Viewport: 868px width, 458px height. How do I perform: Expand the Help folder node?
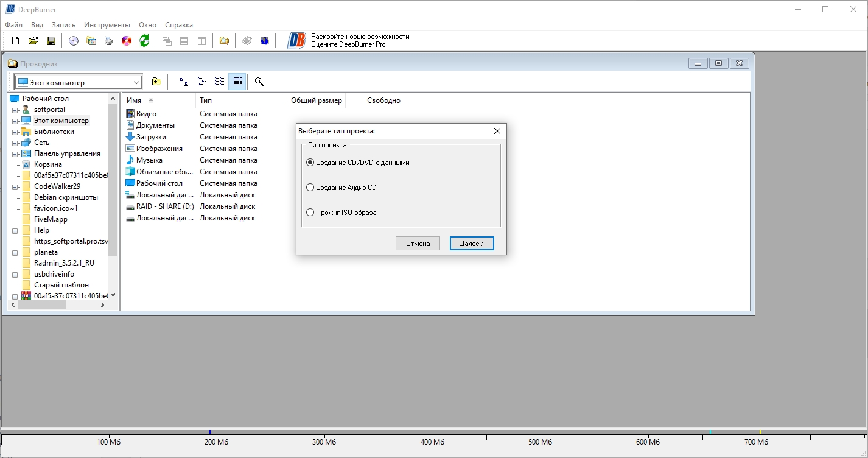click(x=15, y=230)
